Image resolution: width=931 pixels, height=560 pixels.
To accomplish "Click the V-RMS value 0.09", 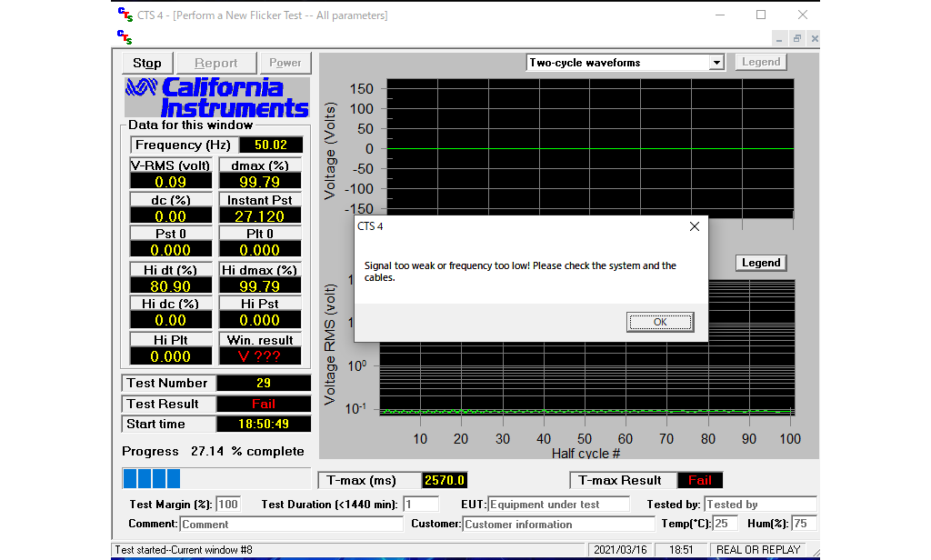I will click(x=171, y=182).
